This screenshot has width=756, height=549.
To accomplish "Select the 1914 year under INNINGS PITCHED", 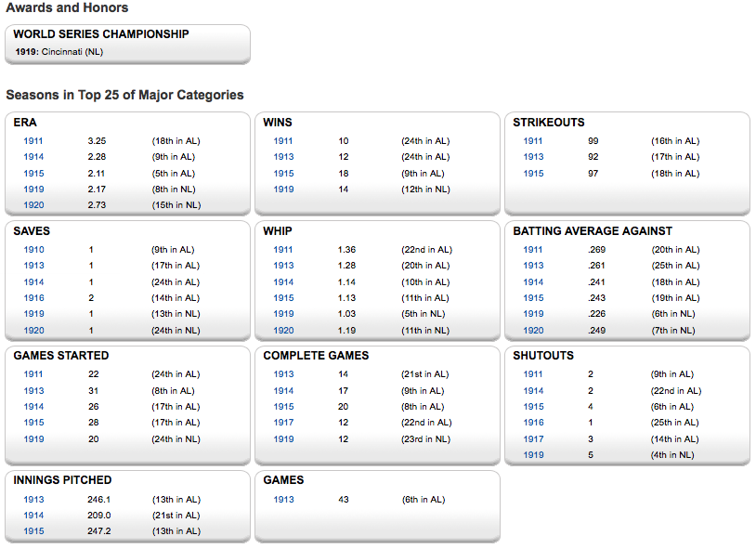I will click(x=33, y=516).
